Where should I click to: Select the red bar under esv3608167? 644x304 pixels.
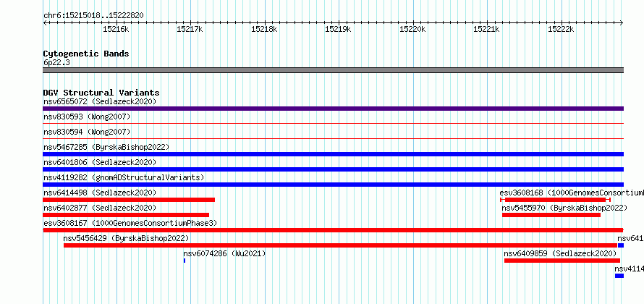click(333, 230)
